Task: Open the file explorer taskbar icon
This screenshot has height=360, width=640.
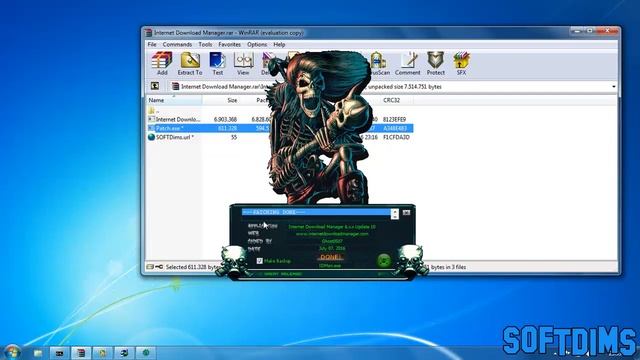Action: point(38,353)
